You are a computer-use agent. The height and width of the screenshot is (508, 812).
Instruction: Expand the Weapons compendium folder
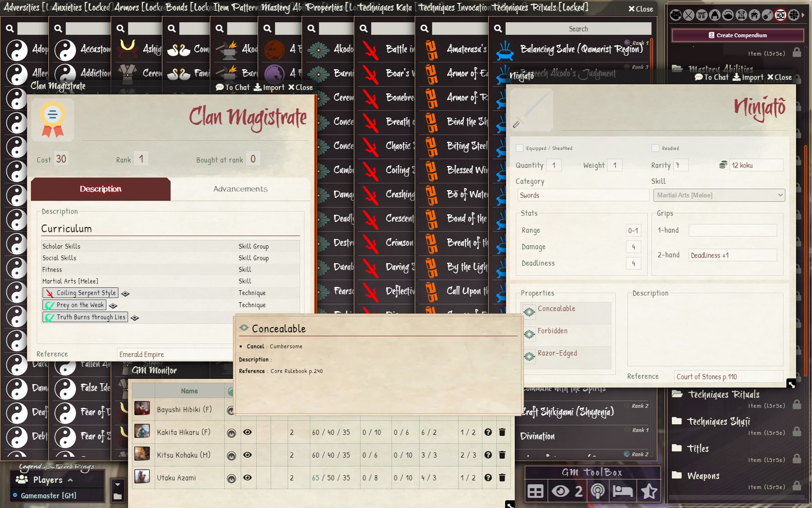pos(703,476)
